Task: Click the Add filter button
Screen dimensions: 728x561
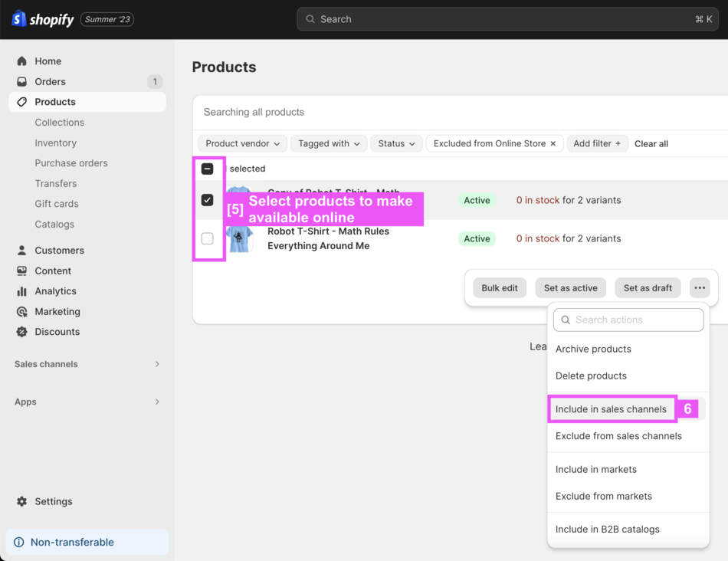Action: (598, 143)
